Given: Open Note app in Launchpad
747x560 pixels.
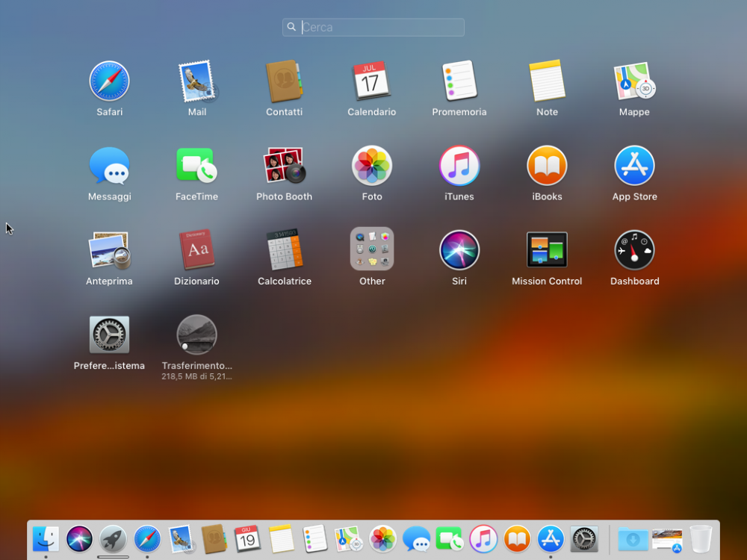Looking at the screenshot, I should (x=547, y=81).
